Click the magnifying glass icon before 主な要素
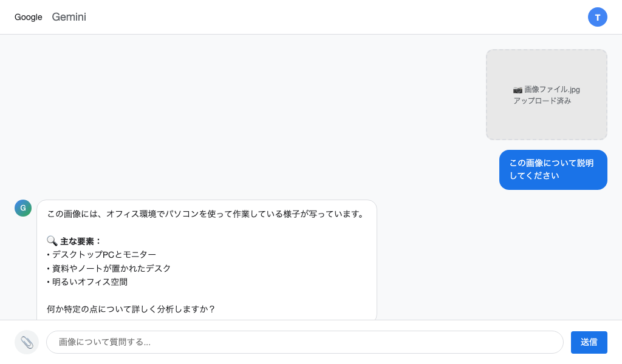 52,241
